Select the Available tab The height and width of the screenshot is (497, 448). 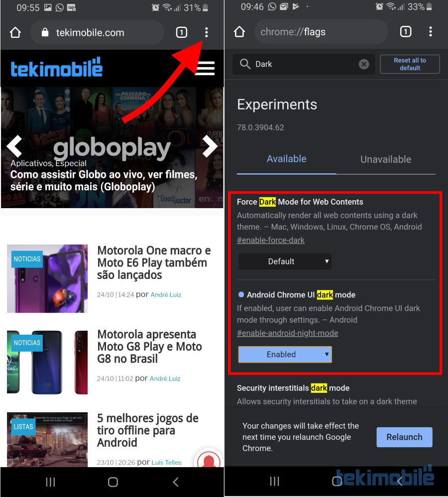pos(286,159)
